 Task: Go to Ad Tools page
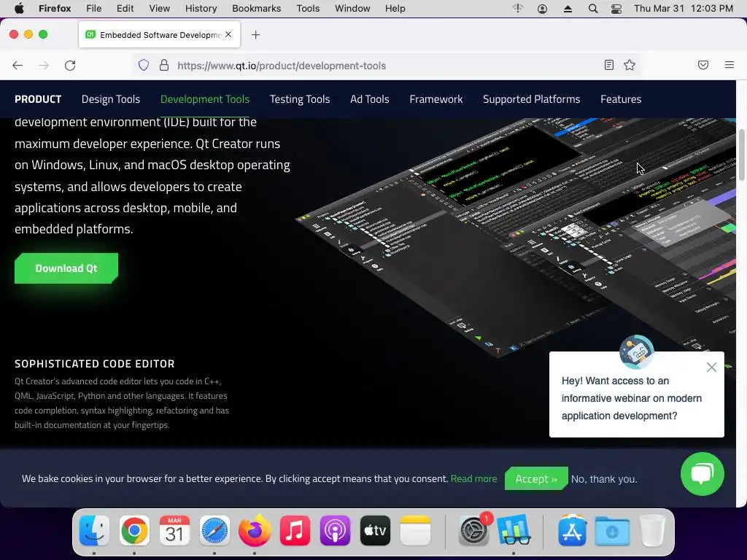click(370, 99)
